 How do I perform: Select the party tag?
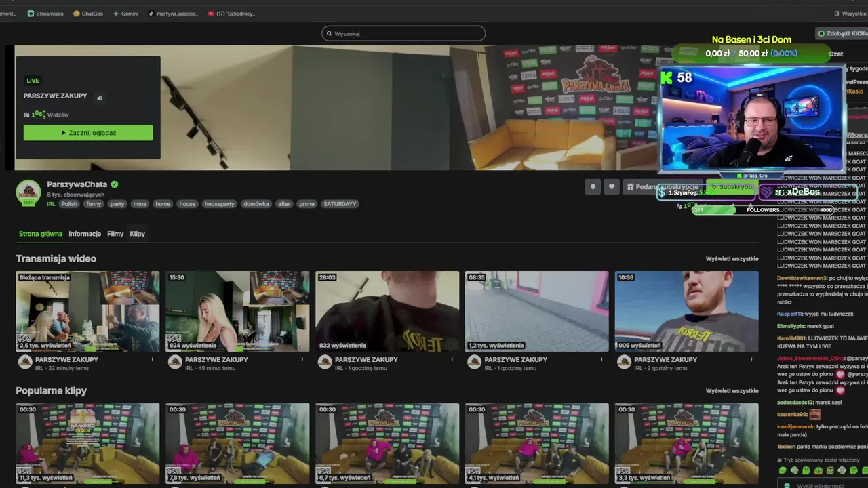click(x=117, y=204)
